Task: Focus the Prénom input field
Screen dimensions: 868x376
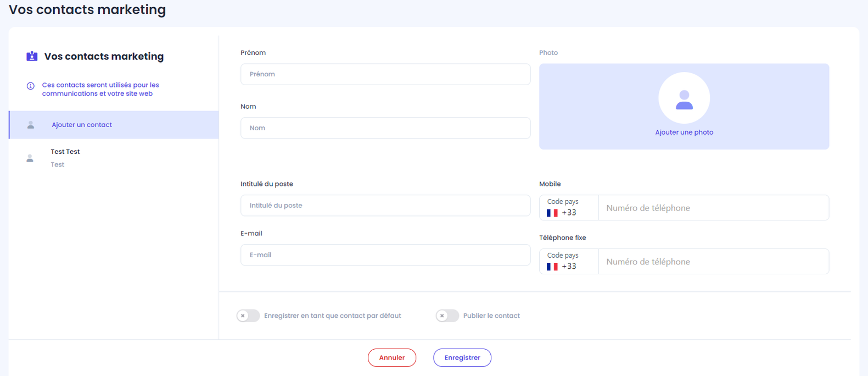Action: pos(385,74)
